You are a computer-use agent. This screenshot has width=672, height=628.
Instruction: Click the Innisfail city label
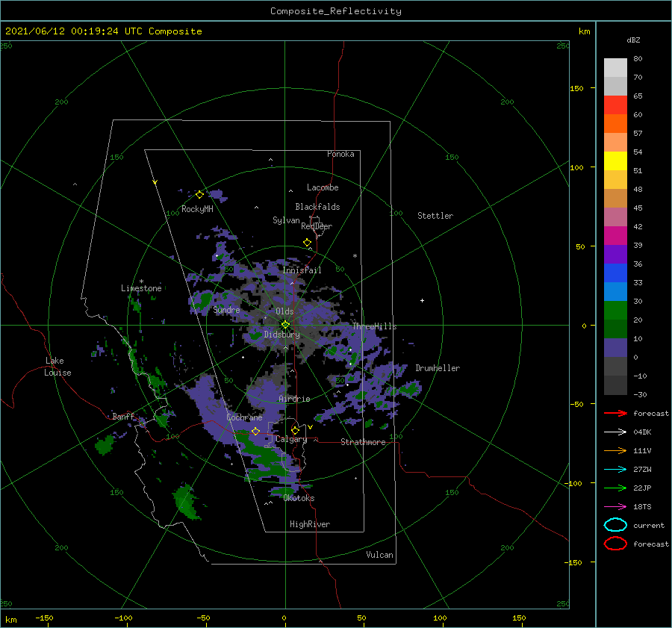(x=302, y=270)
